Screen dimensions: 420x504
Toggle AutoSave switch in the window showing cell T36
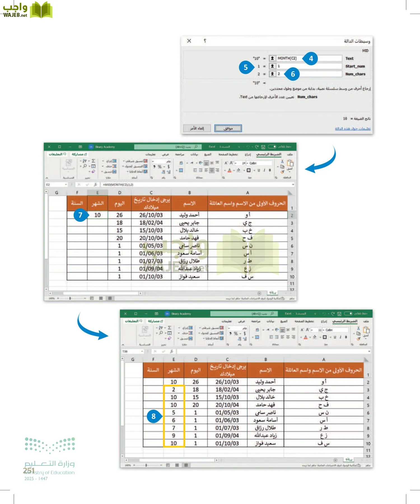point(348,314)
